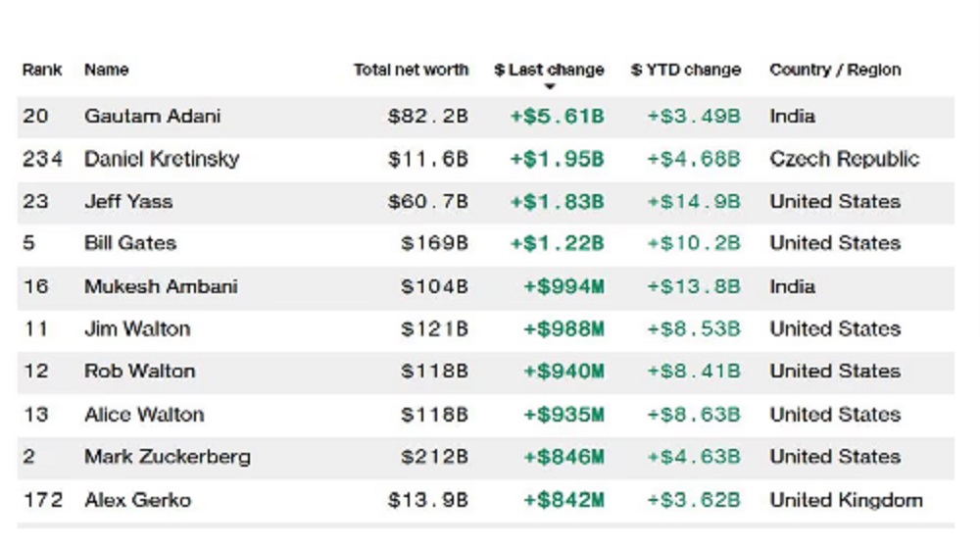The image size is (980, 548).
Task: Click the $ Last change column header
Action: tap(549, 70)
